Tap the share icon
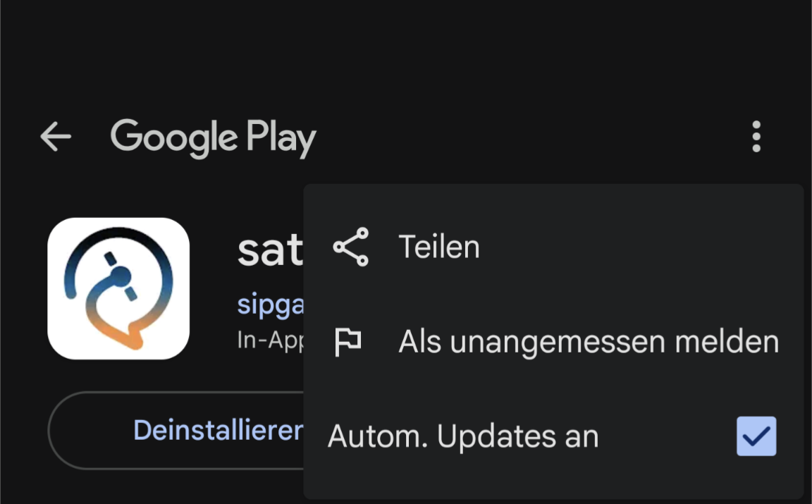The width and height of the screenshot is (812, 504). click(x=351, y=247)
